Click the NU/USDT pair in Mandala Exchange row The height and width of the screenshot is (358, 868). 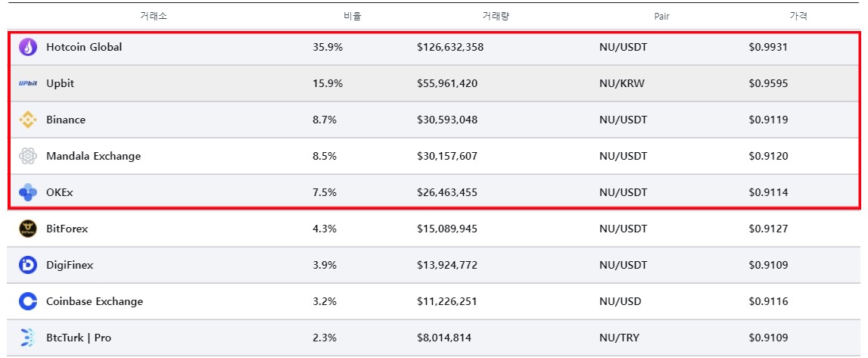click(x=623, y=156)
